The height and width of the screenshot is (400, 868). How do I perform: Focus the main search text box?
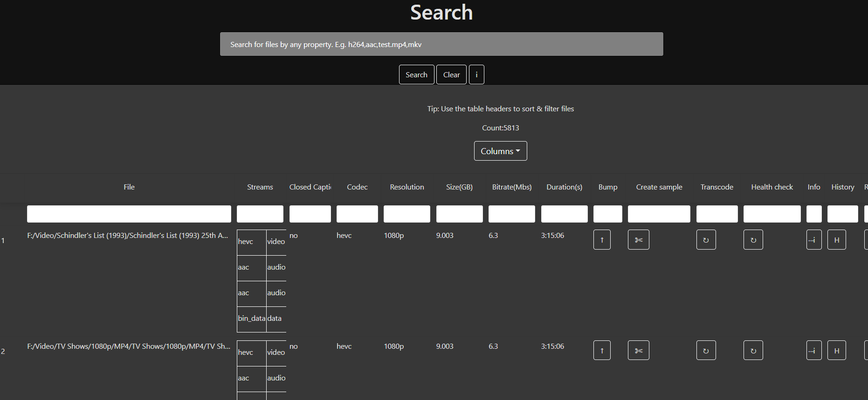(x=441, y=44)
